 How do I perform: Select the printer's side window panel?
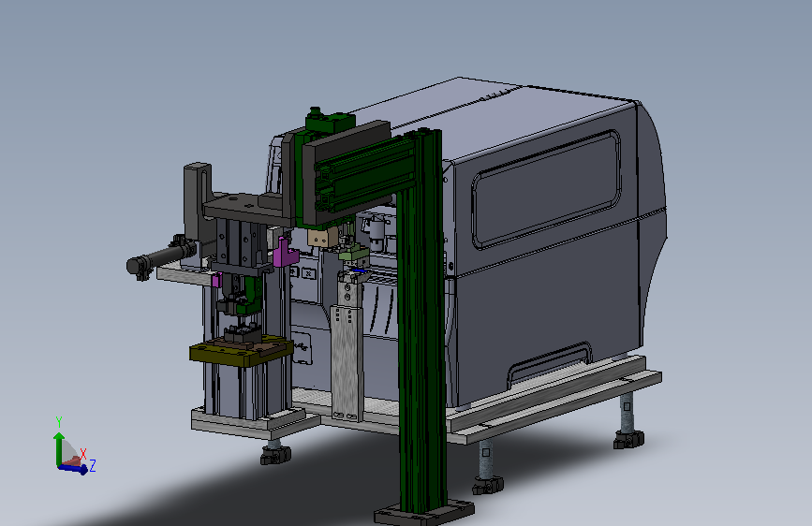pyautogui.click(x=546, y=188)
